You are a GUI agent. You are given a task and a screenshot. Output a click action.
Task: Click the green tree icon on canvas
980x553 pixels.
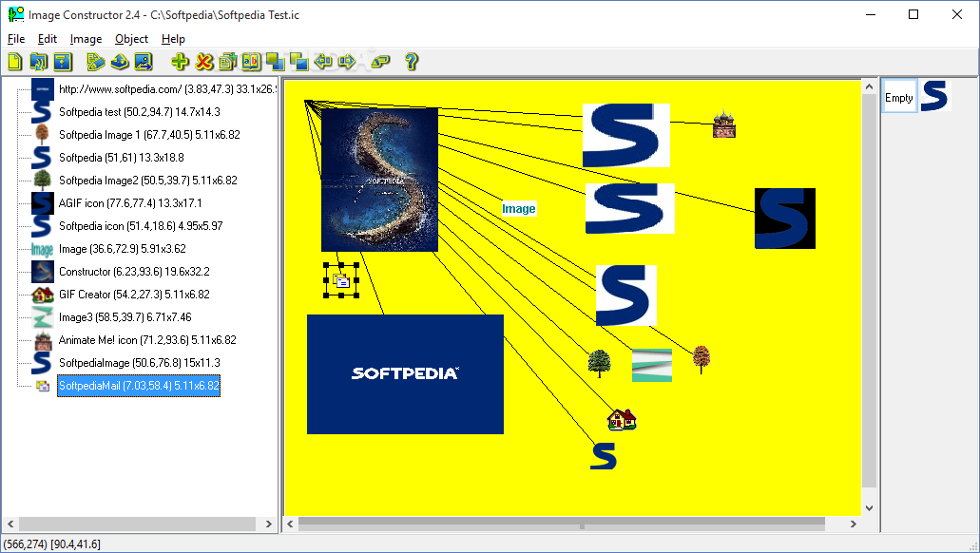(x=600, y=363)
